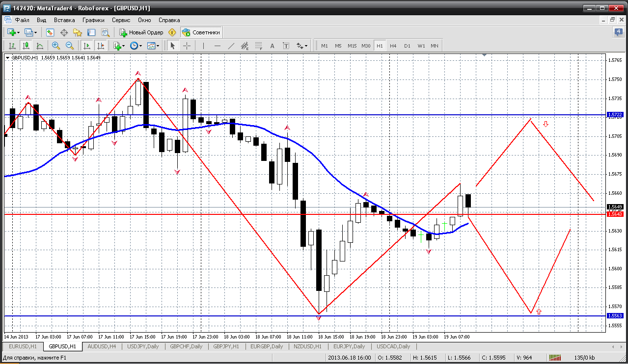Select the Fibonacci retracement tool
This screenshot has width=628, height=364.
click(259, 46)
